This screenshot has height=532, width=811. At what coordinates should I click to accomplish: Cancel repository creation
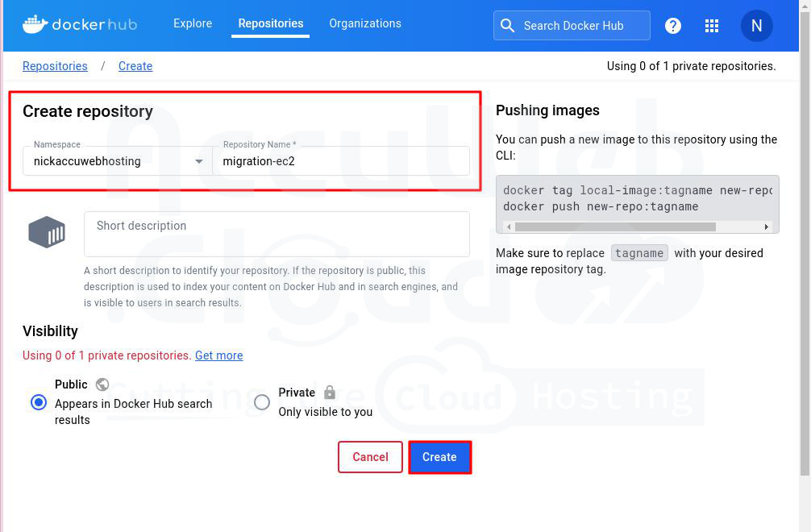tap(370, 457)
